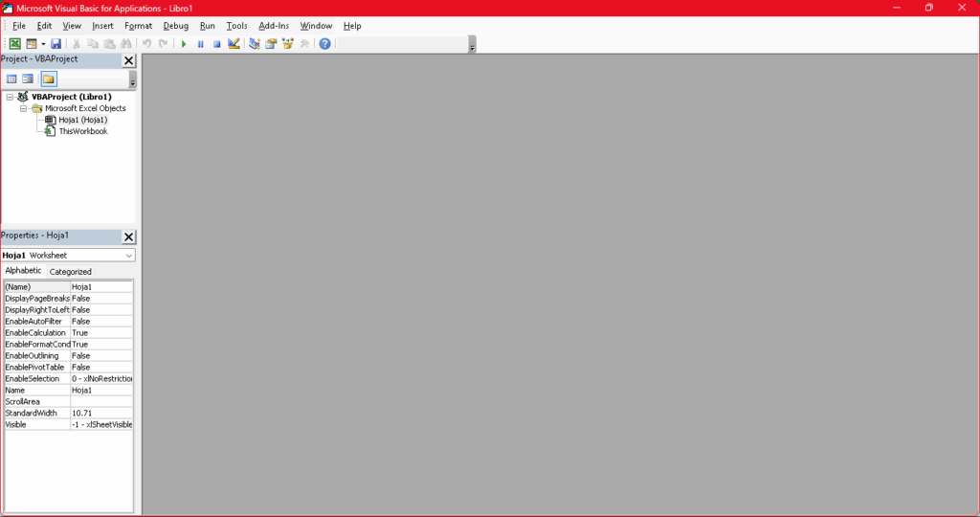The height and width of the screenshot is (517, 980).
Task: Switch to Categorized properties tab
Action: 70,272
